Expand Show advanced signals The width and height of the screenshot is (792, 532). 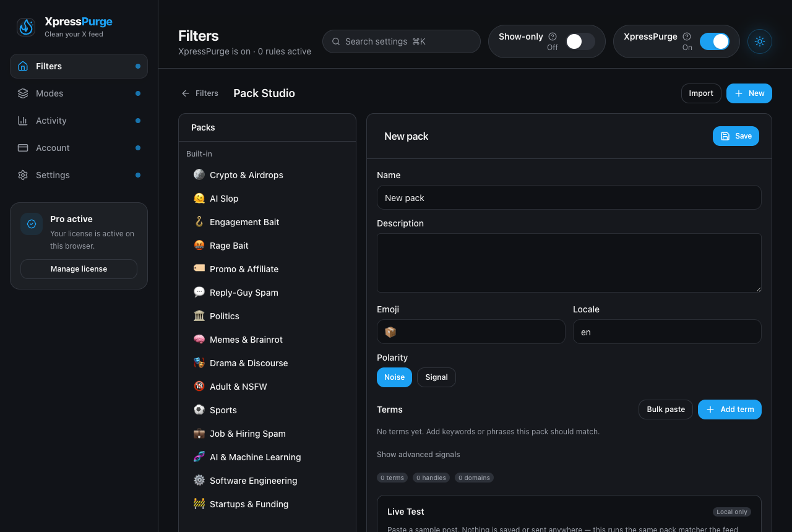coord(418,455)
